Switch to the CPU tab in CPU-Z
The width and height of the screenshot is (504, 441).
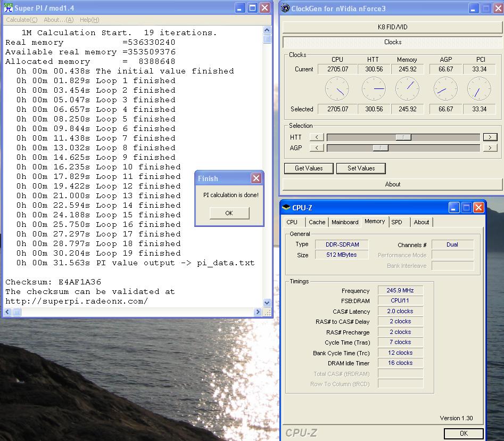point(292,222)
